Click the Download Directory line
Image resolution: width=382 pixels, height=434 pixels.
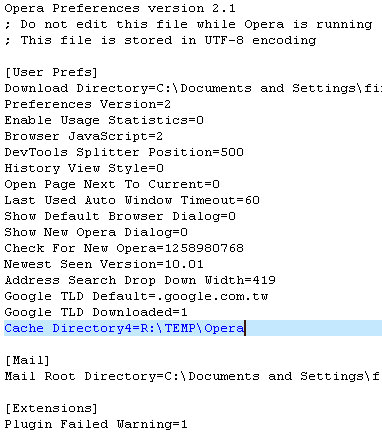[193, 88]
